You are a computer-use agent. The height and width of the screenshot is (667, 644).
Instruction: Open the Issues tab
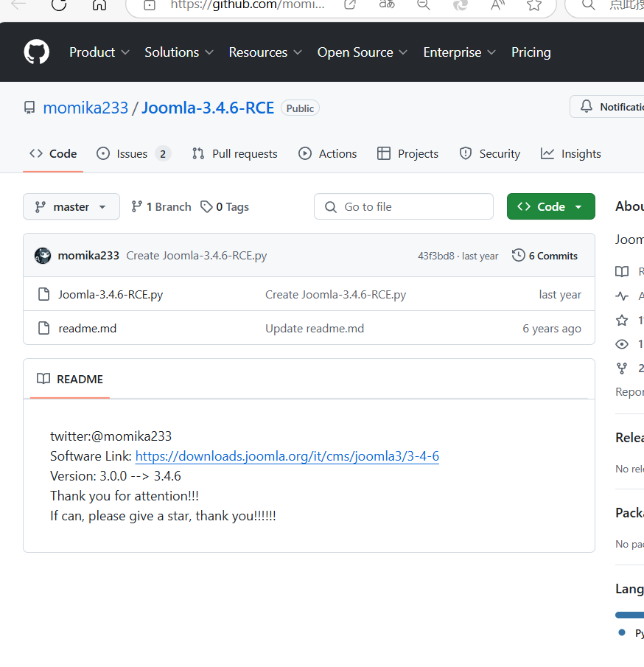click(133, 153)
